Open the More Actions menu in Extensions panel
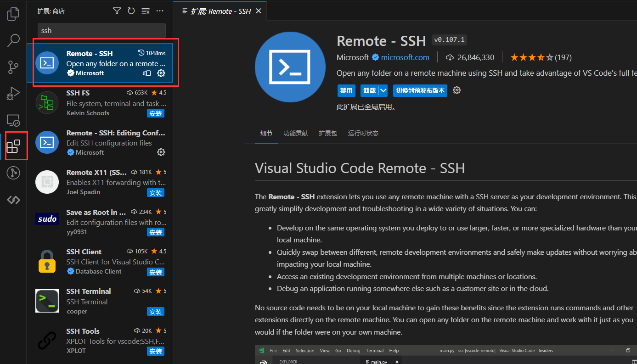This screenshot has height=364, width=637. pyautogui.click(x=160, y=10)
